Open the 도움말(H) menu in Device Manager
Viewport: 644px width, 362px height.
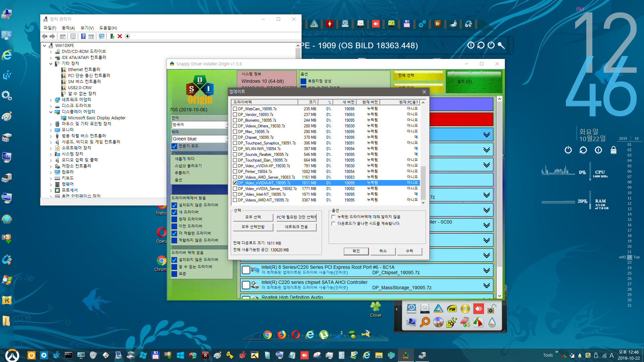(108, 28)
